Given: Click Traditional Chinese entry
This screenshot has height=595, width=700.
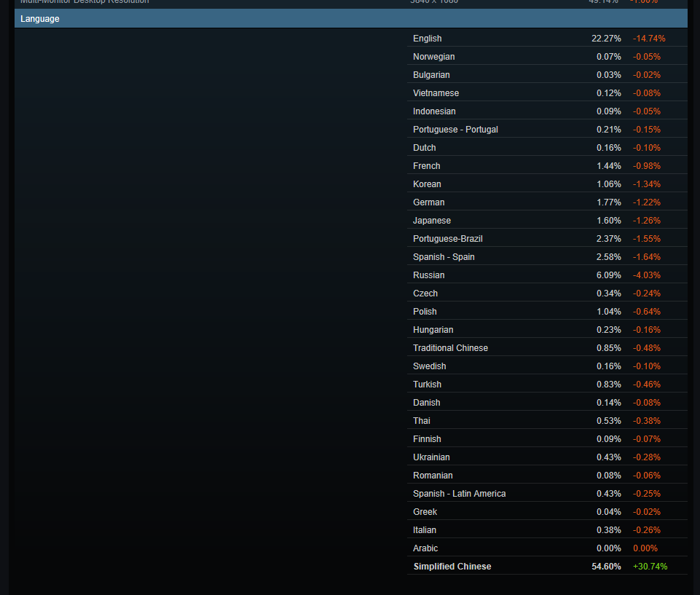Looking at the screenshot, I should point(547,348).
